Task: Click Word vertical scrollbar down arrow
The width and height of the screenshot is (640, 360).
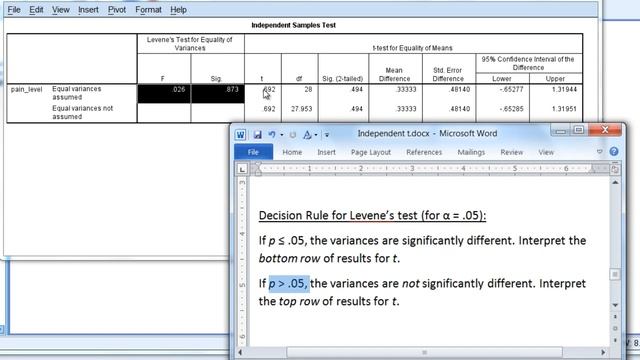Action: click(615, 305)
